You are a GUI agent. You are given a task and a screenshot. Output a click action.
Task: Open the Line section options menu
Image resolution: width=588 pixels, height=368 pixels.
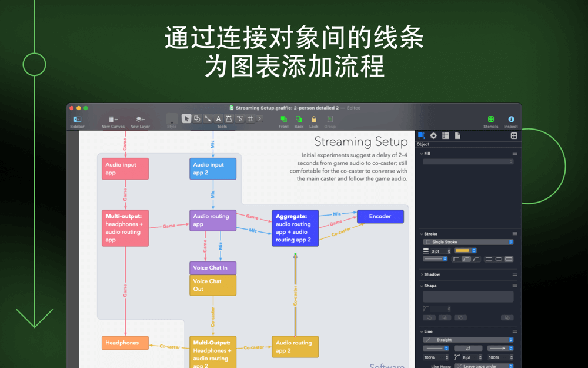[515, 331]
